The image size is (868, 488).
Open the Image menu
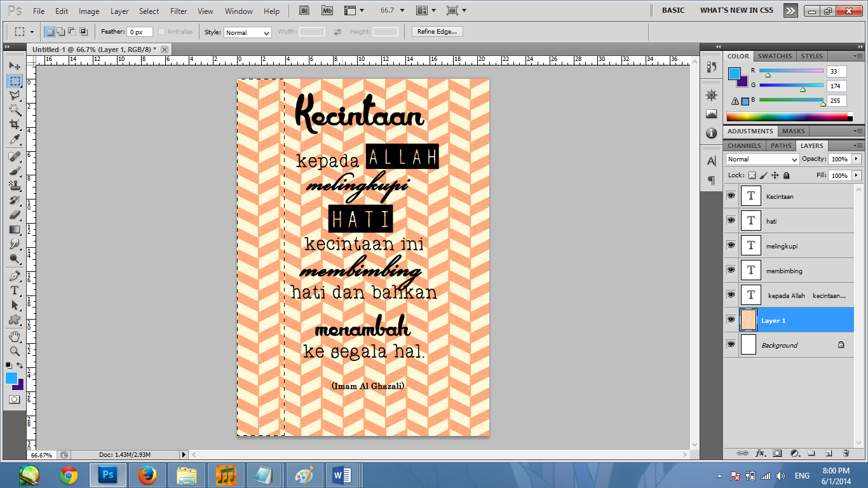tap(89, 11)
